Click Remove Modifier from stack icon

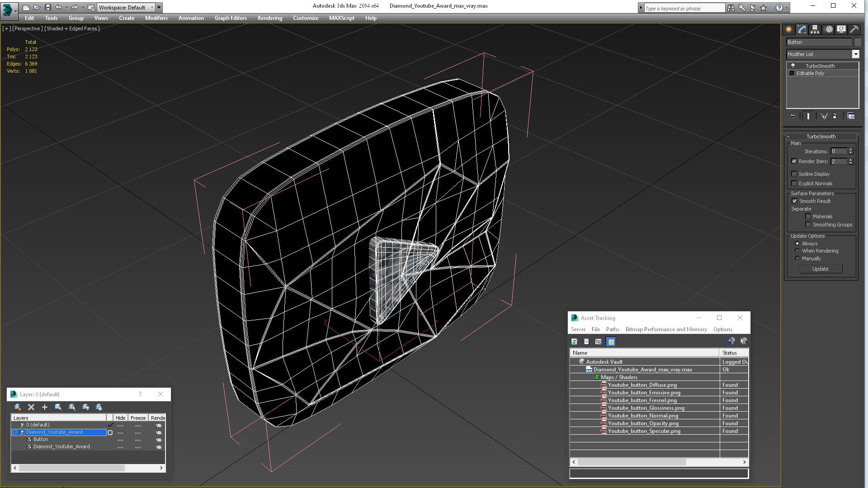[835, 116]
